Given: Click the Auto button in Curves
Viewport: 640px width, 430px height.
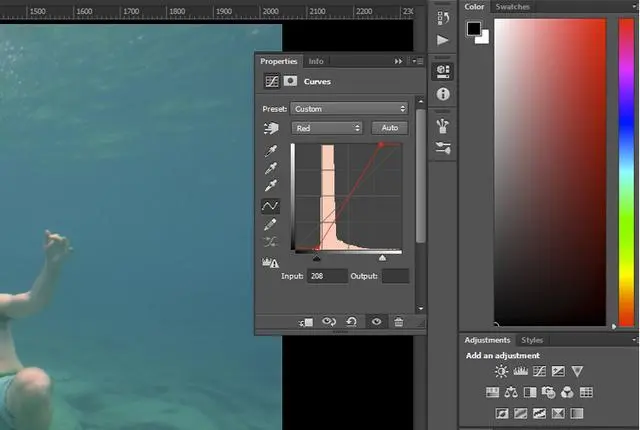Looking at the screenshot, I should (x=390, y=128).
